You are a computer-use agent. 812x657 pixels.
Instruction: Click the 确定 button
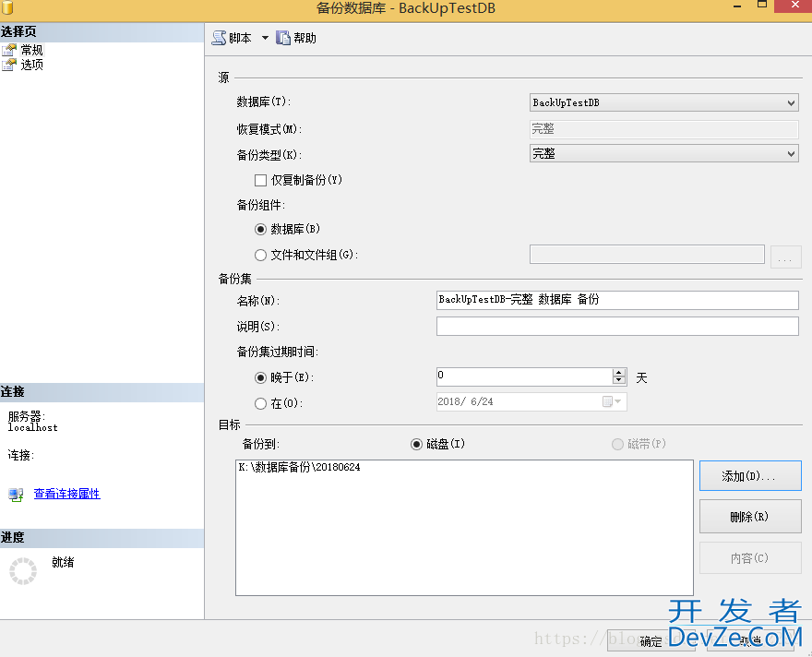(x=651, y=641)
